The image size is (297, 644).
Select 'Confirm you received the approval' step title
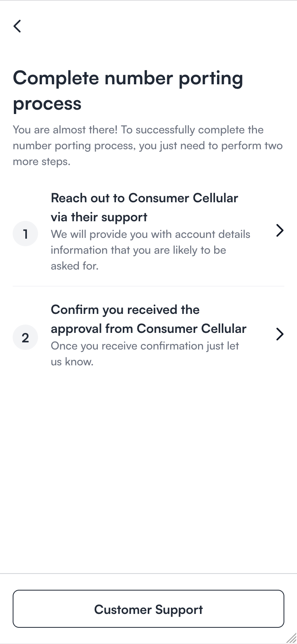pyautogui.click(x=148, y=319)
